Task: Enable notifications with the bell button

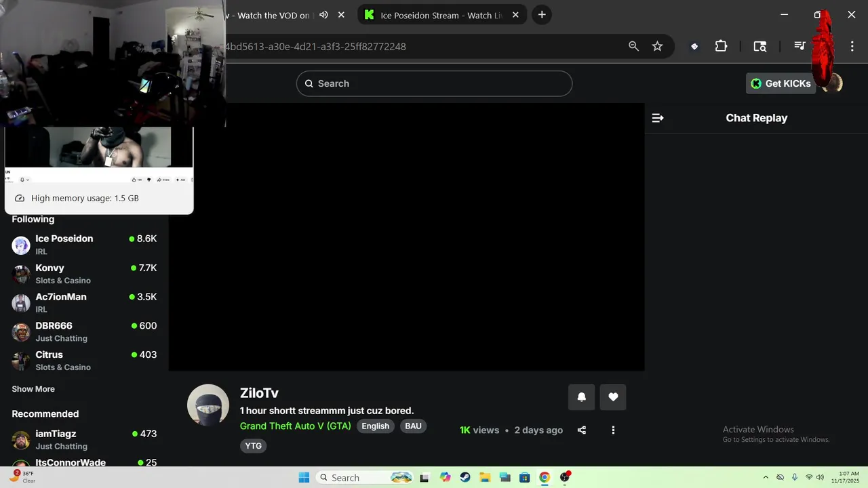Action: pyautogui.click(x=581, y=397)
